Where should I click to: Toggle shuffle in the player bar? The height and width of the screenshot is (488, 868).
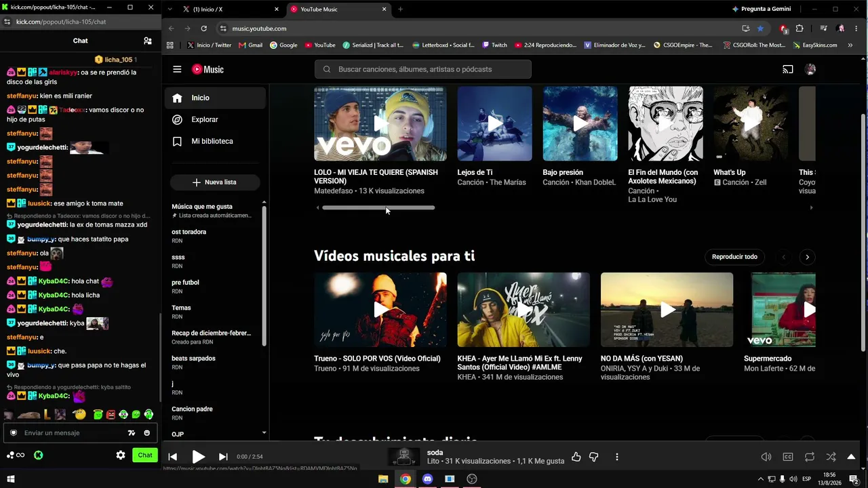(x=831, y=457)
